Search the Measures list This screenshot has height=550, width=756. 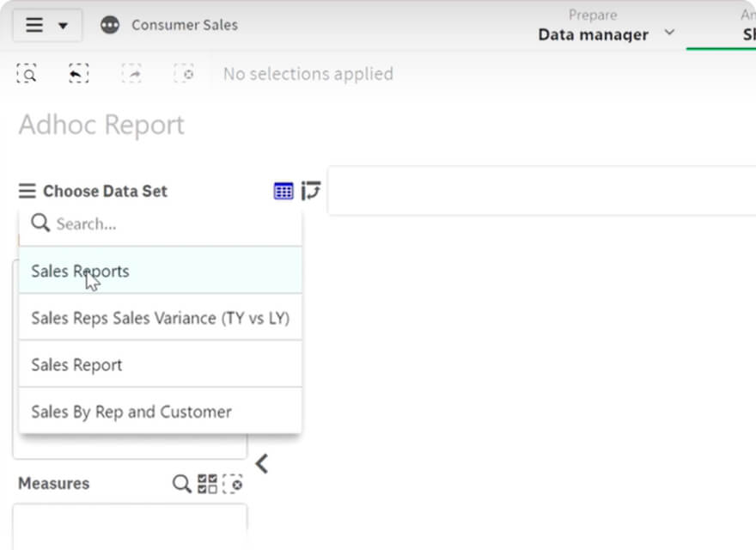[182, 484]
